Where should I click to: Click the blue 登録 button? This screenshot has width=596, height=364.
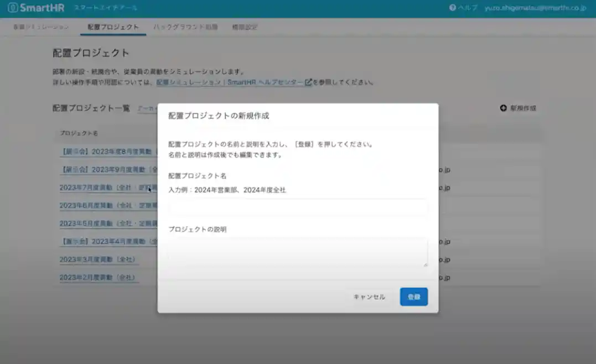(413, 297)
